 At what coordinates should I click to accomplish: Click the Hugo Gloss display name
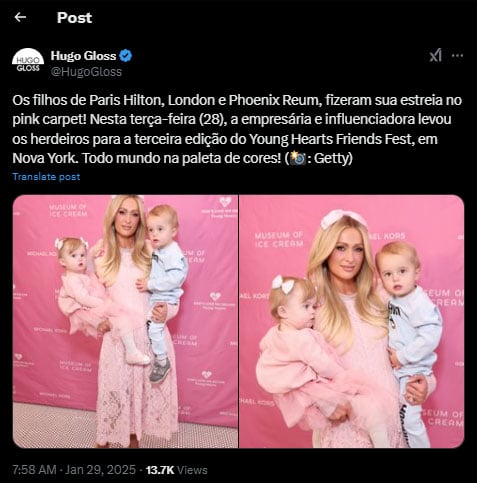(83, 56)
